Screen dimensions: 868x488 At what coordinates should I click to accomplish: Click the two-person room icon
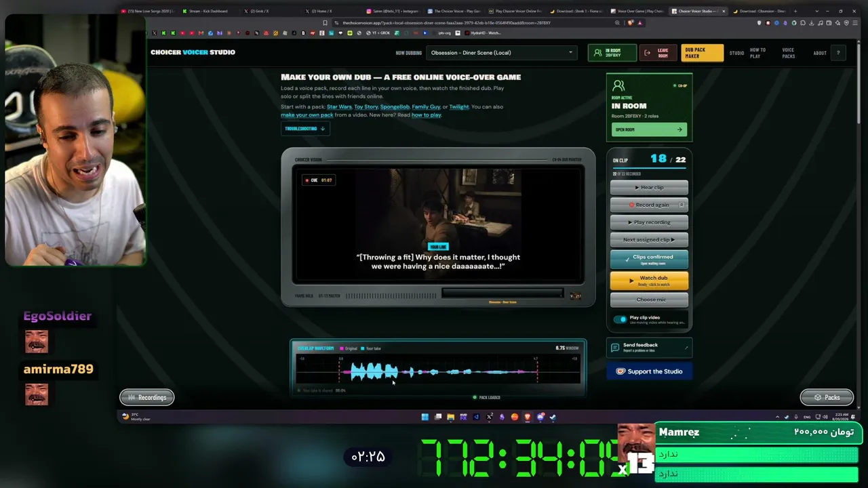[x=618, y=86]
